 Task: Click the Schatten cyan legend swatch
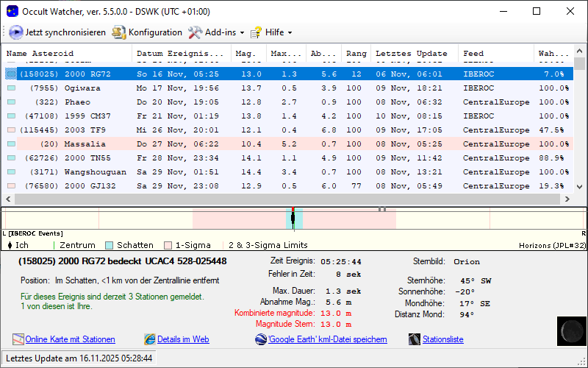pyautogui.click(x=109, y=245)
